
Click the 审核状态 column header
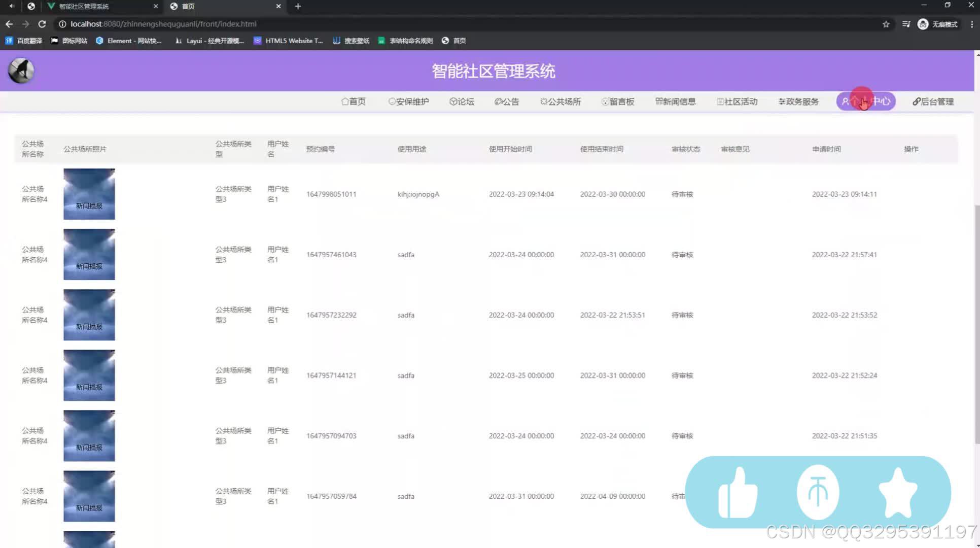(686, 149)
